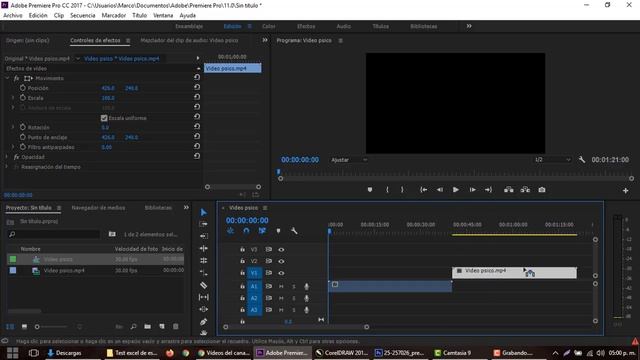This screenshot has width=640, height=360.
Task: Select the Rate Stretch tool
Action: click(203, 260)
